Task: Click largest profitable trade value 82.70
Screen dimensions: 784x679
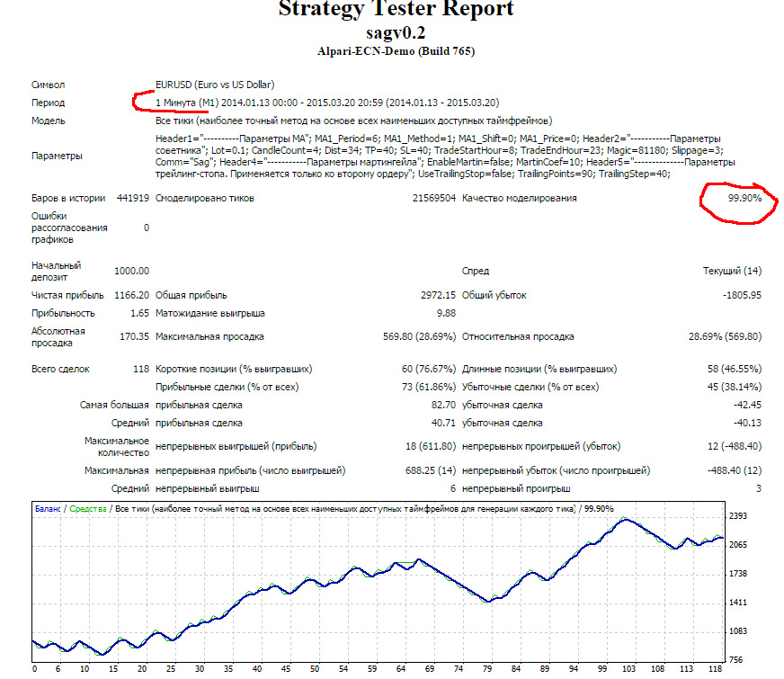Action: 443,405
